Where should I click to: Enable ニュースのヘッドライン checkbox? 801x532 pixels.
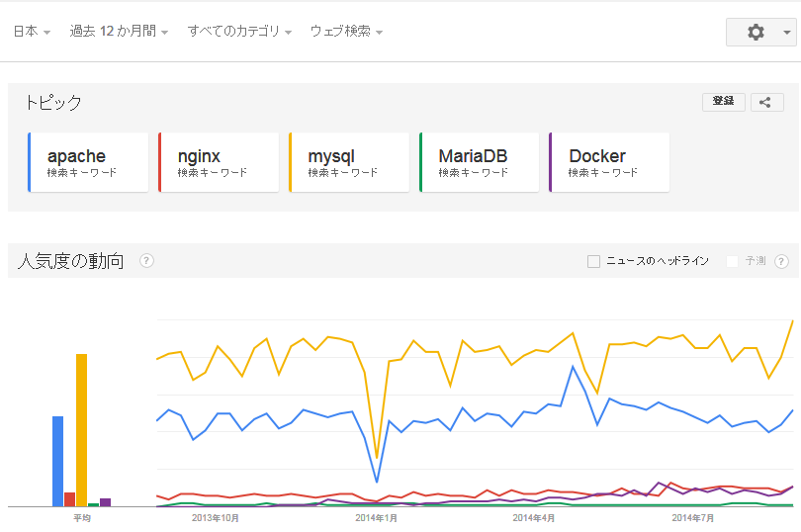tap(593, 261)
